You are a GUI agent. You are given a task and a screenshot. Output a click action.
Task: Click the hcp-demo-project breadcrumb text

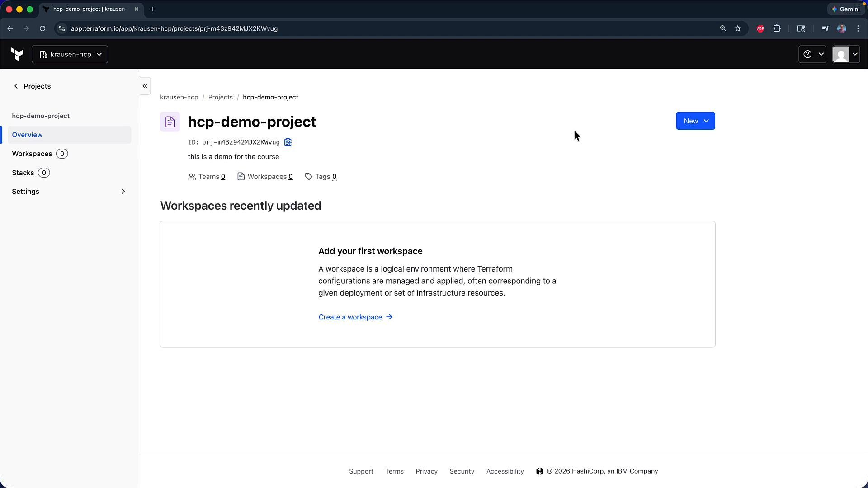coord(270,97)
